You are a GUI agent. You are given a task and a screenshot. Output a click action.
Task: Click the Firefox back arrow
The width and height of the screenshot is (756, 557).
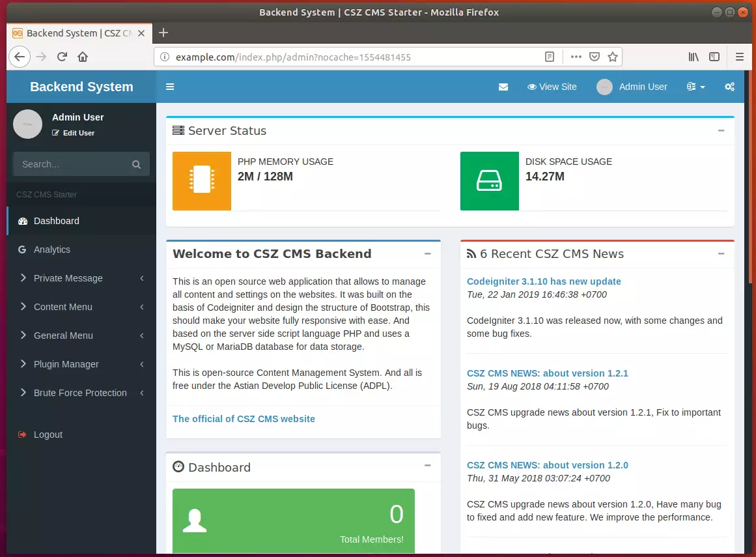(x=20, y=57)
